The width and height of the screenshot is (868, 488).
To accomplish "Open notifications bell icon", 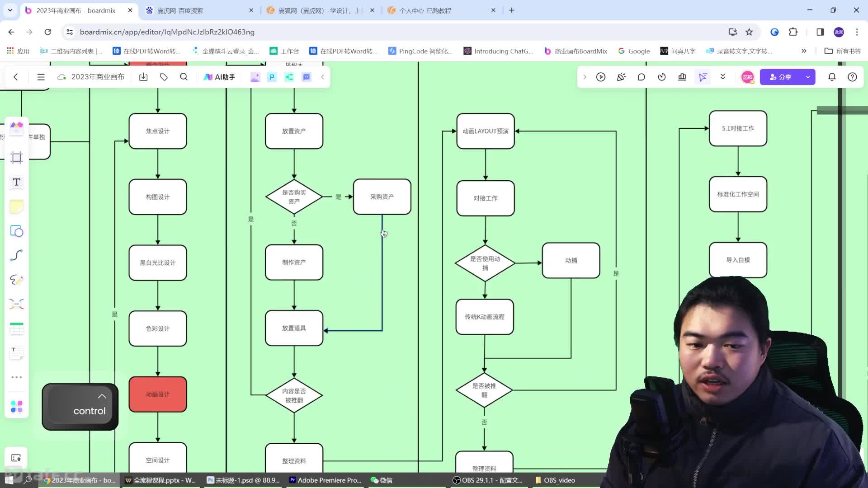I will (832, 77).
